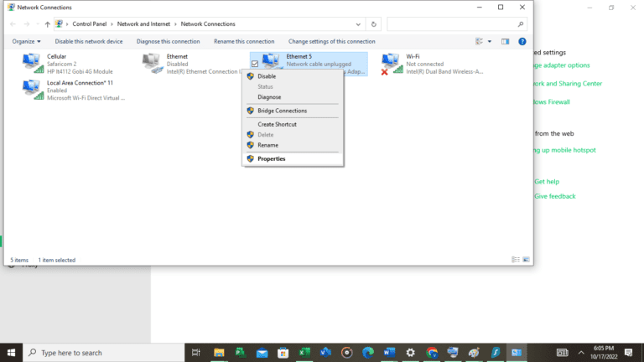Select Disable in the context menu

267,76
